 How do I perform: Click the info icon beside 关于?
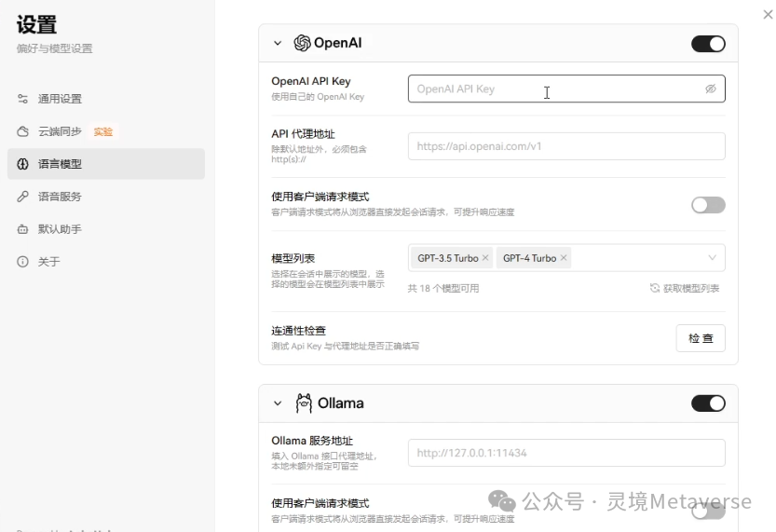click(22, 261)
